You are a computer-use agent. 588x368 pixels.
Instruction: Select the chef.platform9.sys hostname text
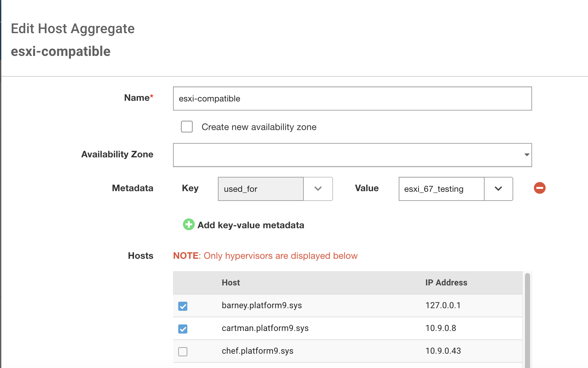click(x=257, y=351)
